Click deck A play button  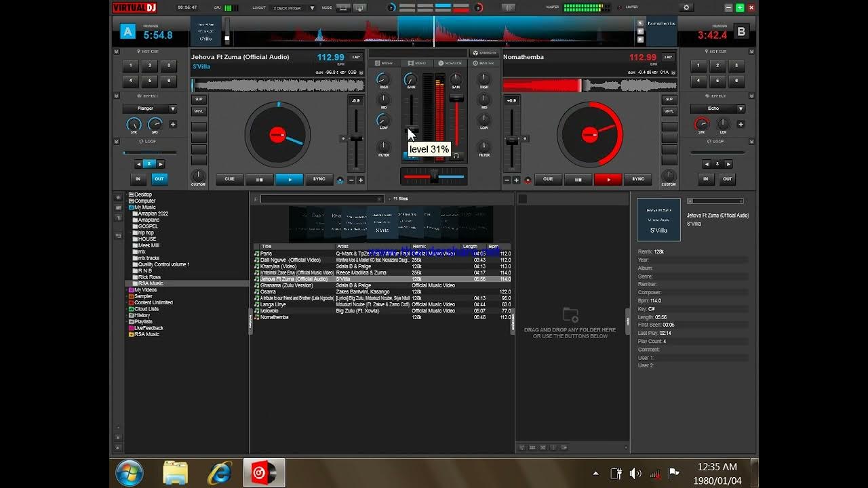(290, 180)
